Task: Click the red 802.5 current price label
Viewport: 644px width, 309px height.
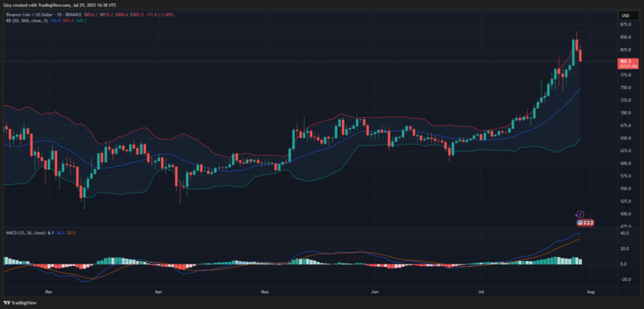Action: click(x=628, y=64)
